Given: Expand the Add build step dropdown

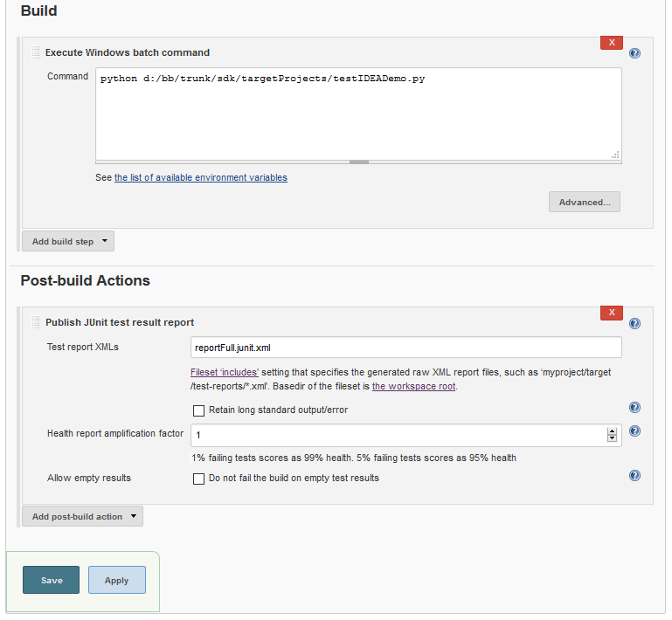Looking at the screenshot, I should (x=68, y=242).
